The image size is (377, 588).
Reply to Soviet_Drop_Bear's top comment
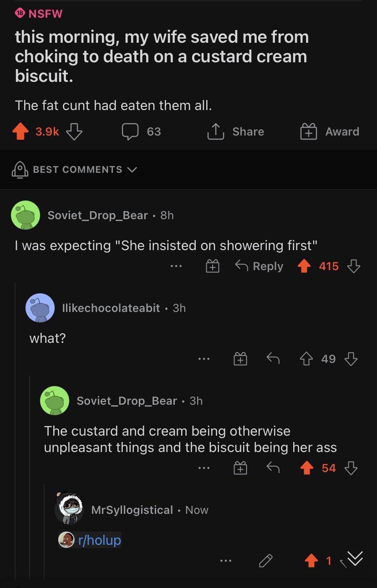[x=259, y=266]
